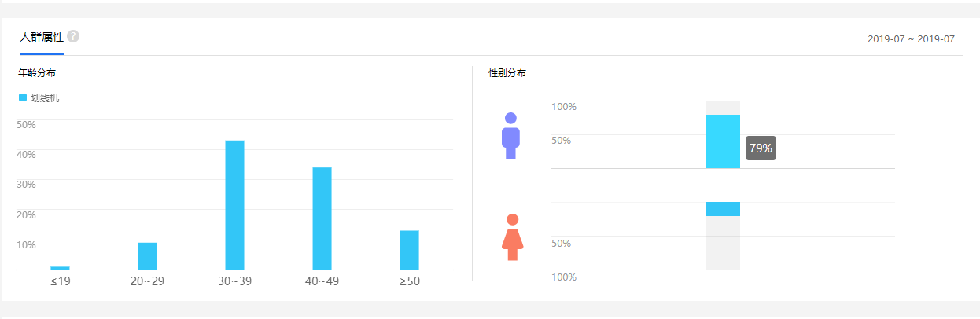Click the 划线机 legend color square

[x=23, y=97]
